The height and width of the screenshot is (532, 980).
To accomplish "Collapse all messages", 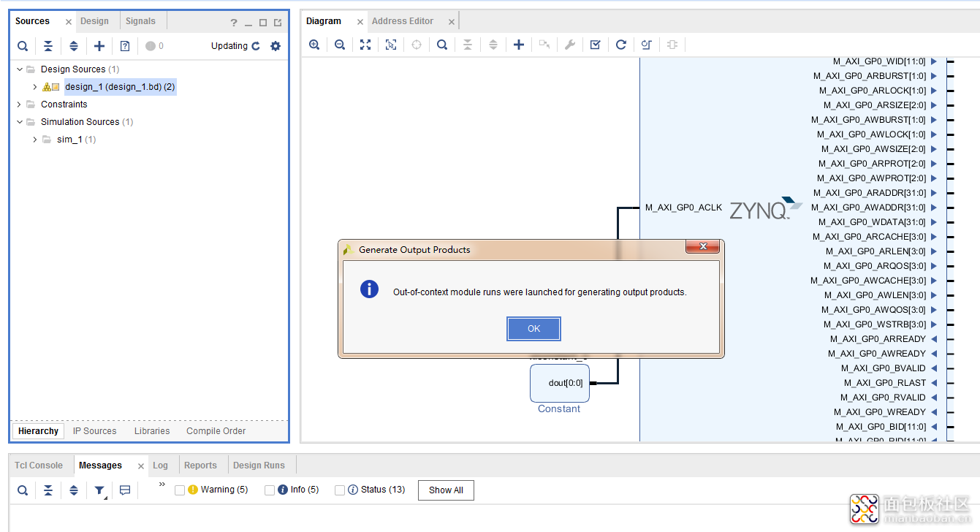I will coord(48,490).
